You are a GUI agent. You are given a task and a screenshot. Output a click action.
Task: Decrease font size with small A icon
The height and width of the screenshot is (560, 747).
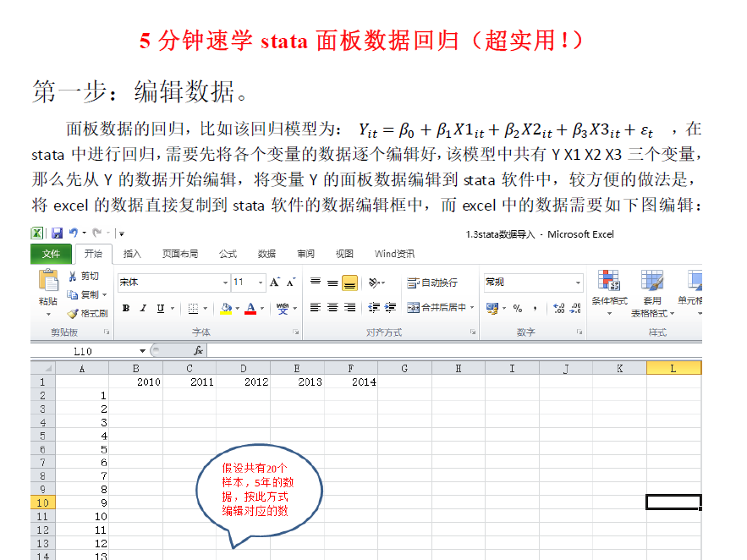[x=291, y=283]
